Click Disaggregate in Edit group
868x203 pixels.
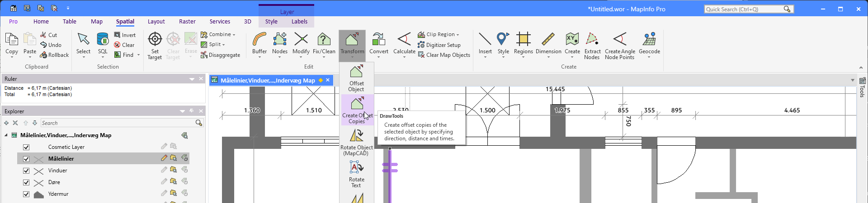220,55
